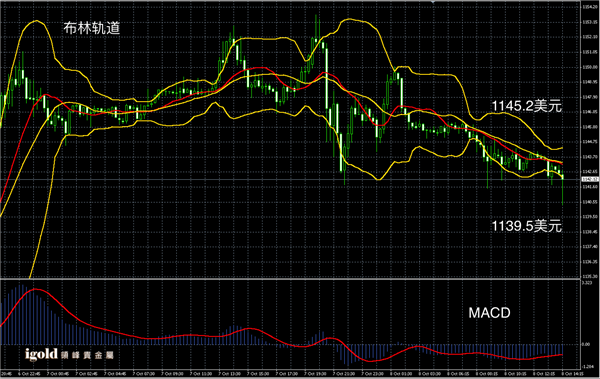
Task: Click the igold logo watermark
Action: click(x=41, y=354)
